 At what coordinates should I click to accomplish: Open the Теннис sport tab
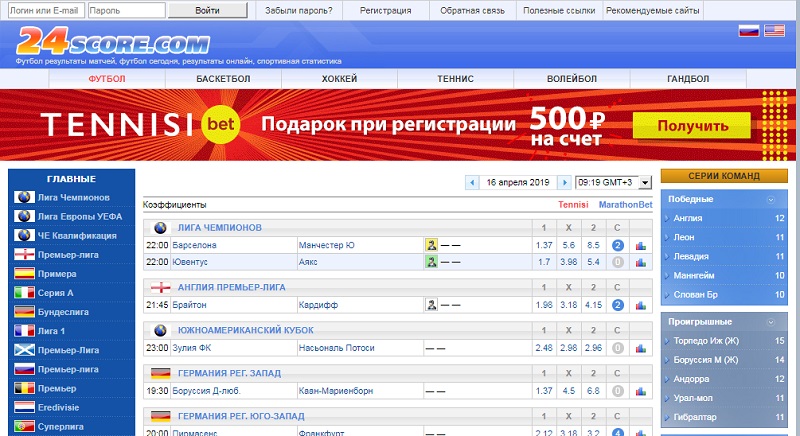(455, 78)
